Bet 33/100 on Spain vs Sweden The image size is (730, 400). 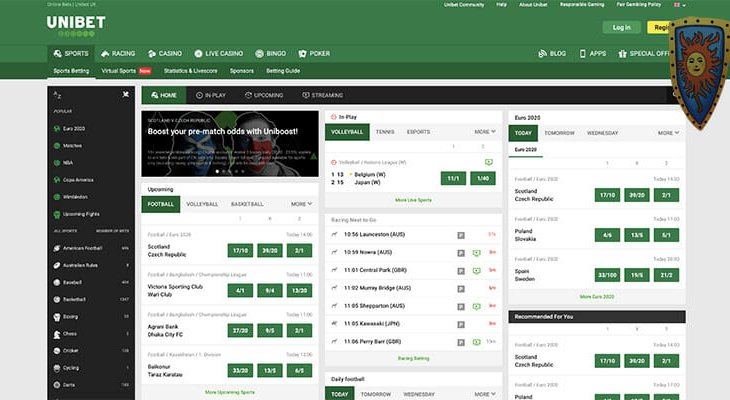click(x=608, y=275)
